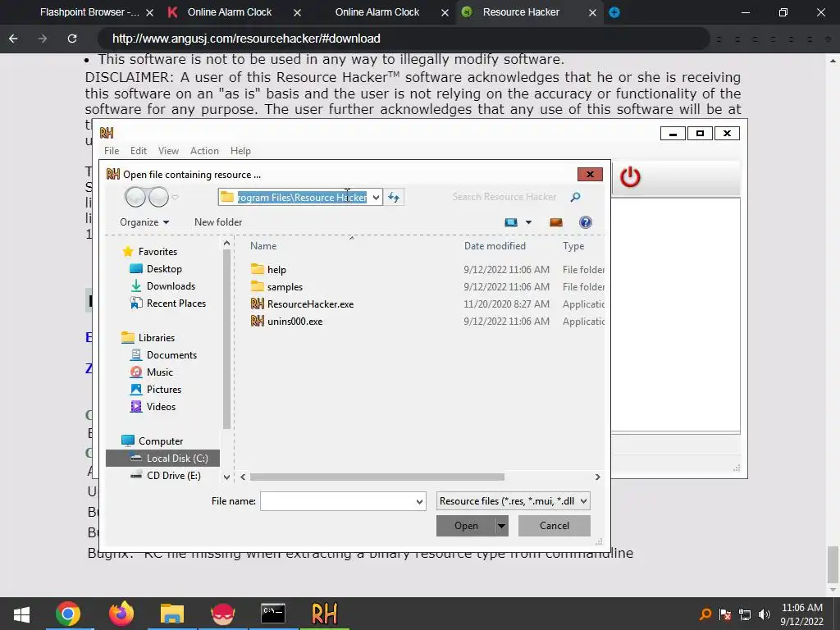This screenshot has width=840, height=630.
Task: Open the View menu in Resource Hacker
Action: click(x=168, y=151)
